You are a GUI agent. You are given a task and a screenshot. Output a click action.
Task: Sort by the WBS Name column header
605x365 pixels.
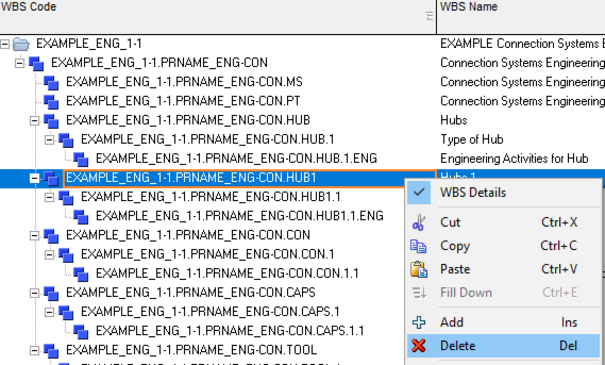click(x=521, y=17)
